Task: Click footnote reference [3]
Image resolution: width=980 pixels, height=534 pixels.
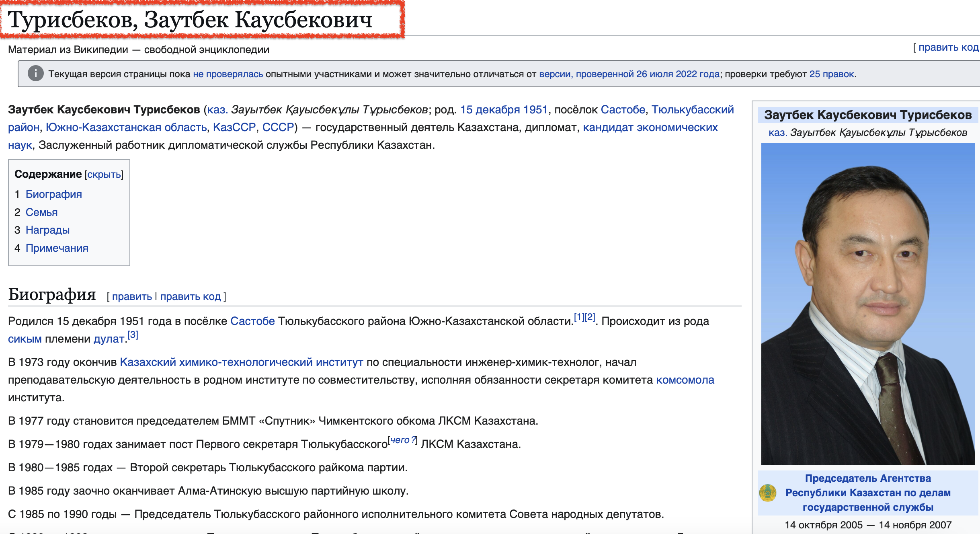Action: (133, 335)
